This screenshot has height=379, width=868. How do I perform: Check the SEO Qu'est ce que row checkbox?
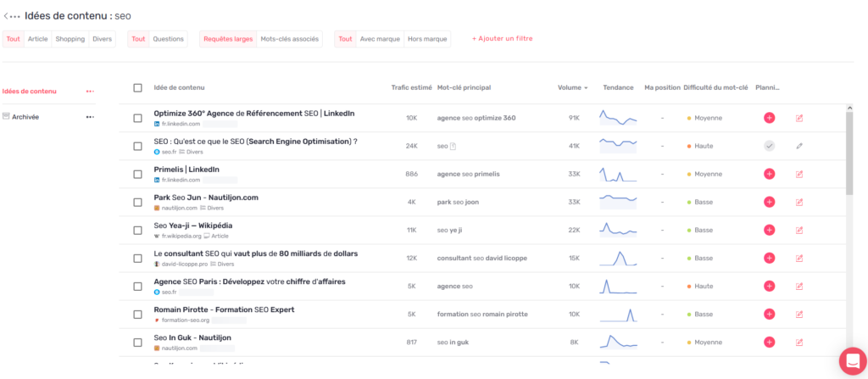coord(138,147)
